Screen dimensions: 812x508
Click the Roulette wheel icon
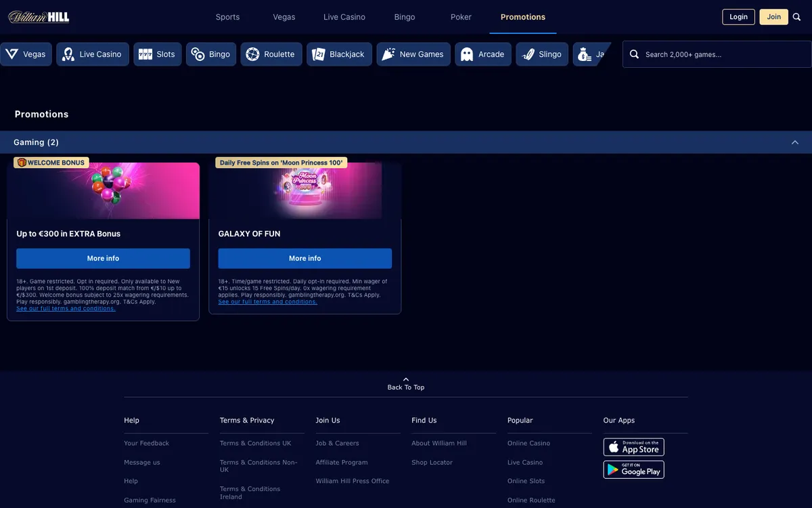(252, 54)
